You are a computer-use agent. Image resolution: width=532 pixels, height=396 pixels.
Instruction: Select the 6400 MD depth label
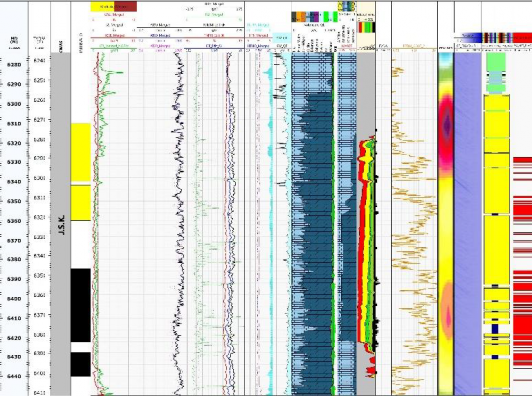pos(14,299)
